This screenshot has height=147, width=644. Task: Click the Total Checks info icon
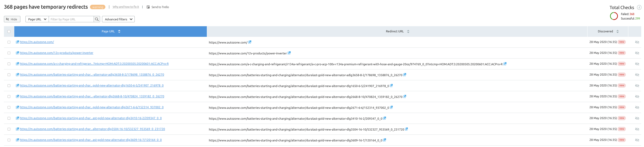[x=639, y=8]
